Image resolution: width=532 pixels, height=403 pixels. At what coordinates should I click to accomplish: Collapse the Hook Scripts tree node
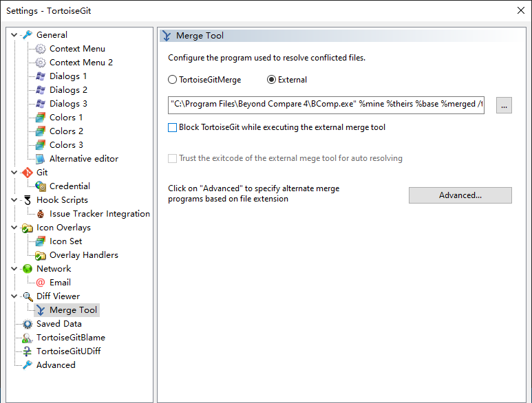click(14, 199)
